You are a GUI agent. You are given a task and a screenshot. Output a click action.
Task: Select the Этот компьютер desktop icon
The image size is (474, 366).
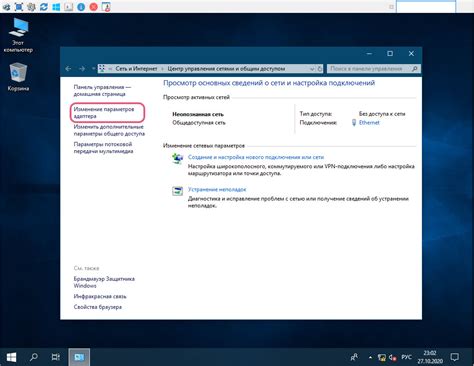click(x=18, y=35)
